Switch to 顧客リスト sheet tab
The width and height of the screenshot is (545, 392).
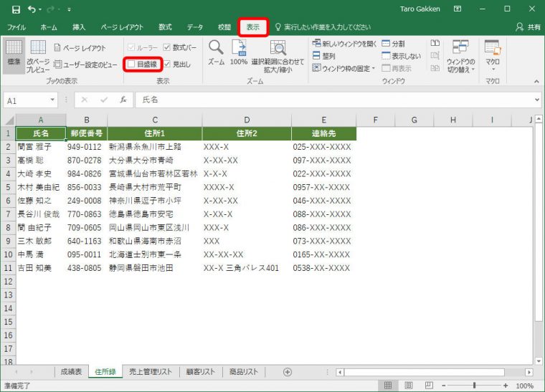[x=201, y=372]
